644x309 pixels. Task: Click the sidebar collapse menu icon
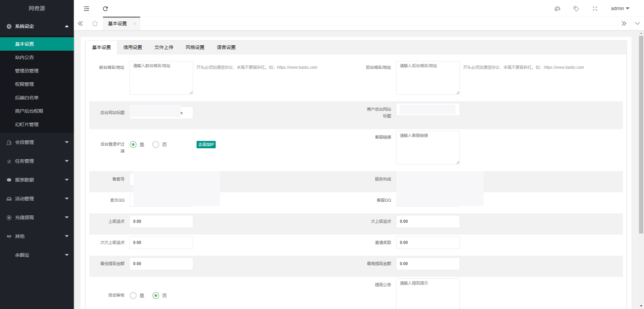pos(87,9)
